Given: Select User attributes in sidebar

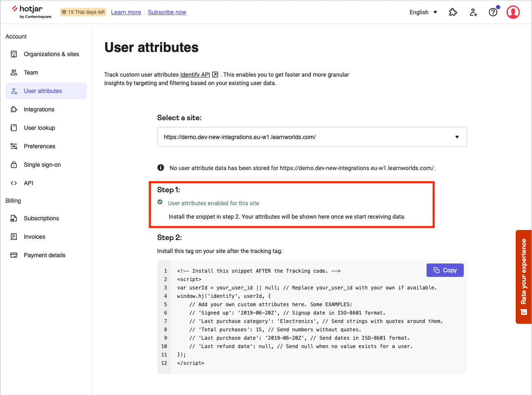Looking at the screenshot, I should coord(46,91).
